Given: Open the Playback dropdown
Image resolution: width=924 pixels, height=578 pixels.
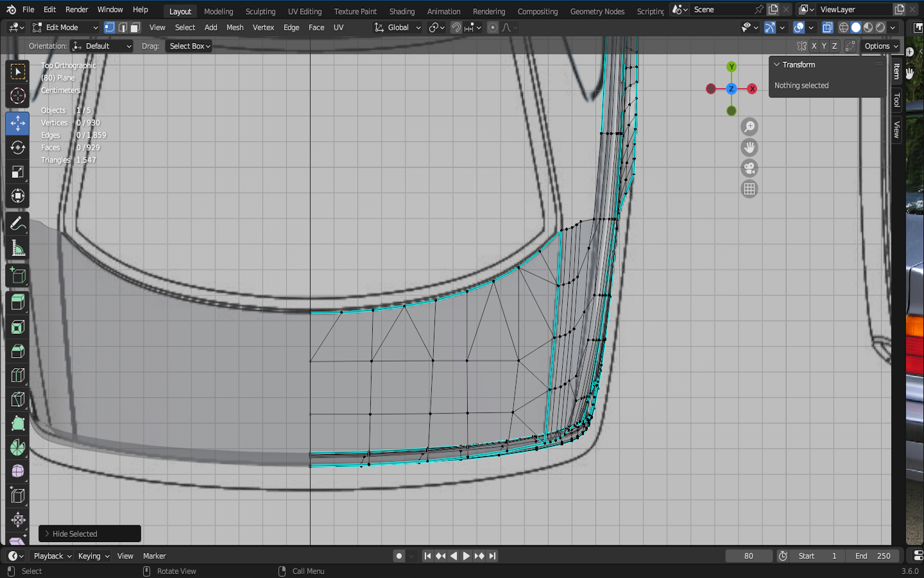Looking at the screenshot, I should (x=52, y=556).
